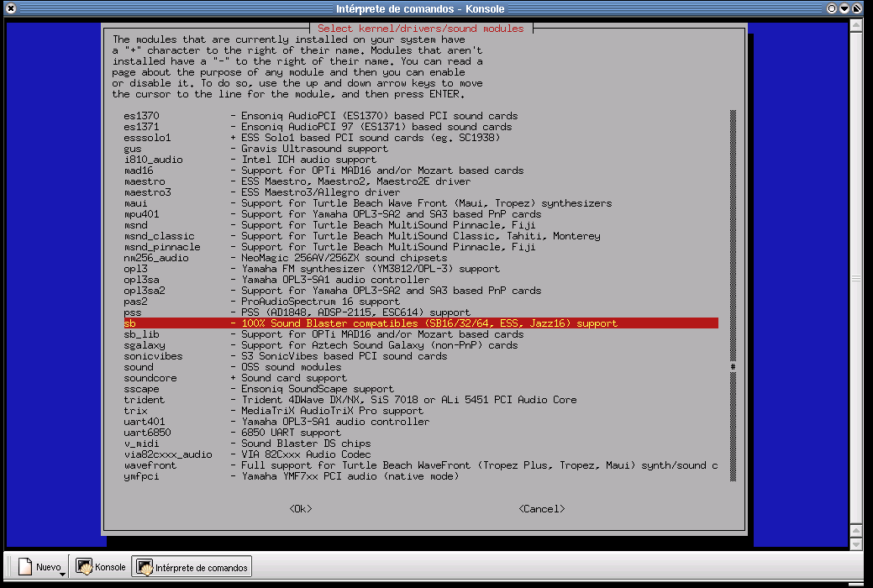Select the maui synthesizers row

pyautogui.click(x=421, y=203)
